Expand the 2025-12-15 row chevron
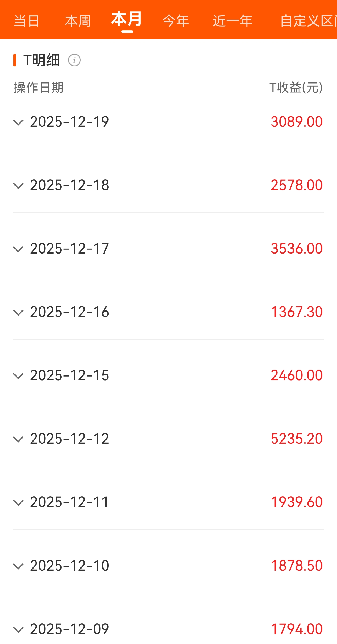Viewport: 337px width, 644px height. point(18,376)
